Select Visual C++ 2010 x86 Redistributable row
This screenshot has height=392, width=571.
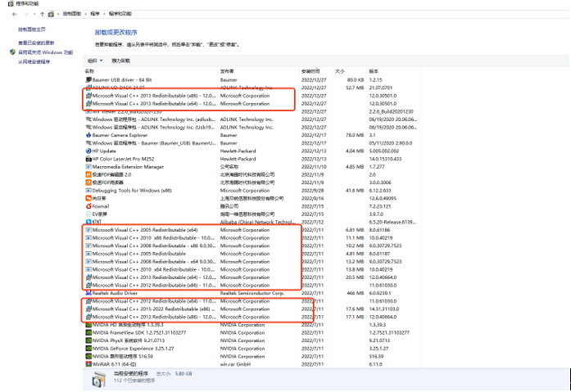252,238
